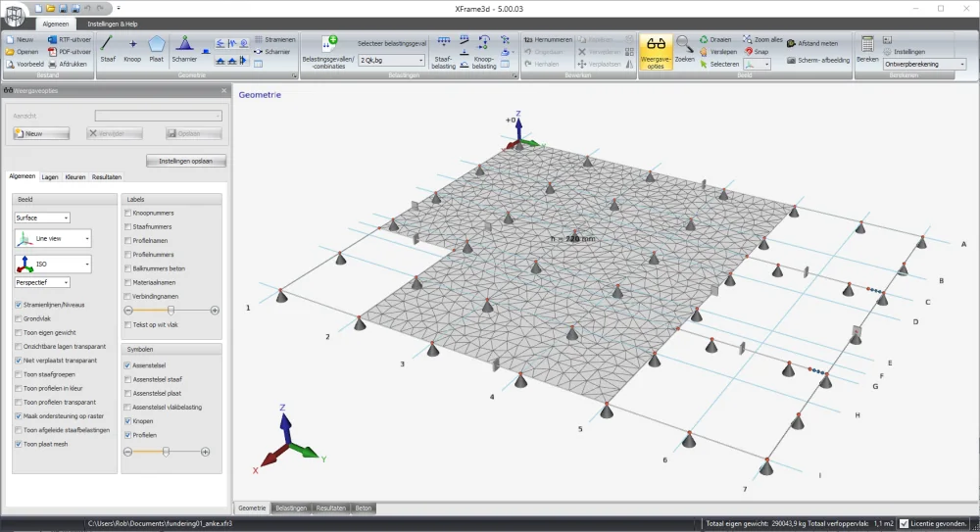
Task: Select the Staaf member tool
Action: (x=108, y=49)
